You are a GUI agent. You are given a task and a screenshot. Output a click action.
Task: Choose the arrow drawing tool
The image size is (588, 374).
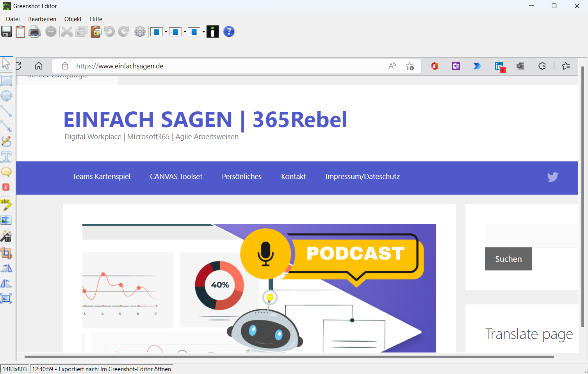point(6,126)
